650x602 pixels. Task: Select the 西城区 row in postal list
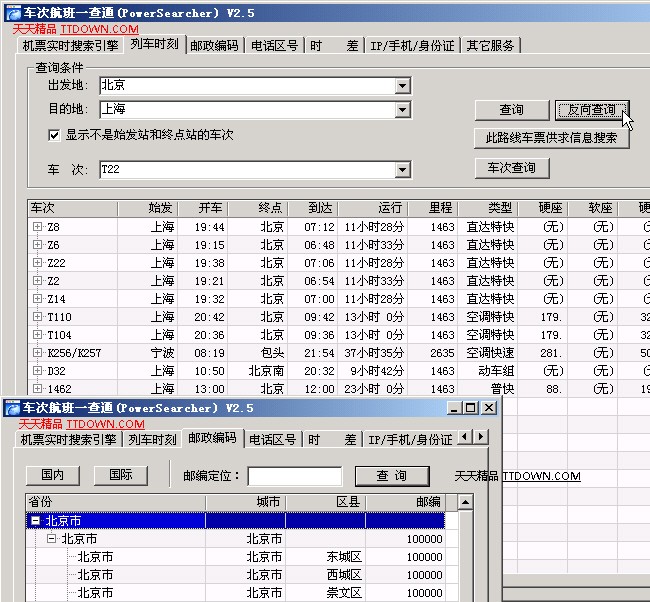pos(235,575)
